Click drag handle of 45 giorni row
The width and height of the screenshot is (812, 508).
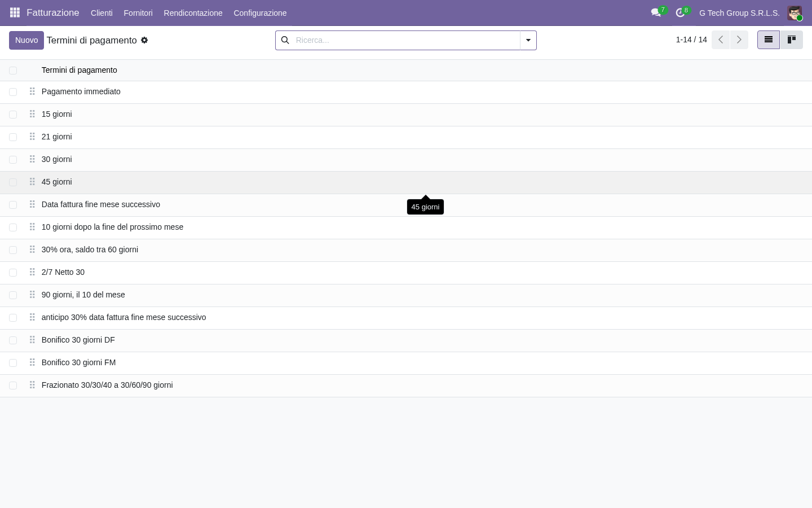click(x=32, y=182)
